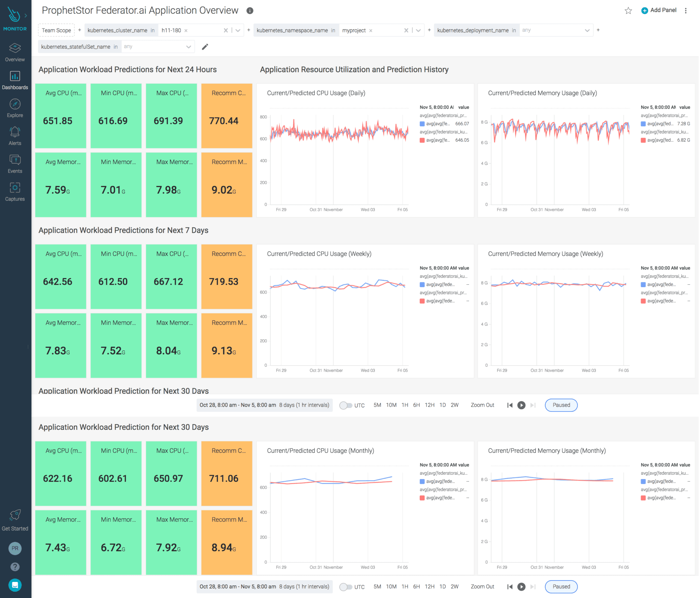
Task: Open the h11-180 cluster filter chevron
Action: pyautogui.click(x=238, y=30)
